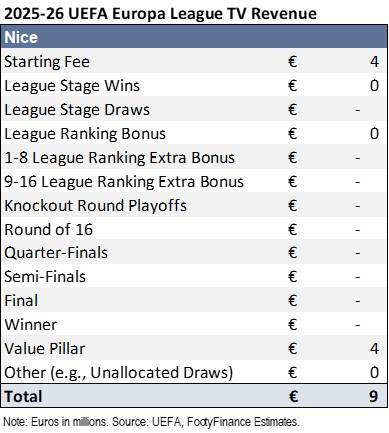Select the Starting Fee label
The image size is (389, 433).
pos(47,62)
